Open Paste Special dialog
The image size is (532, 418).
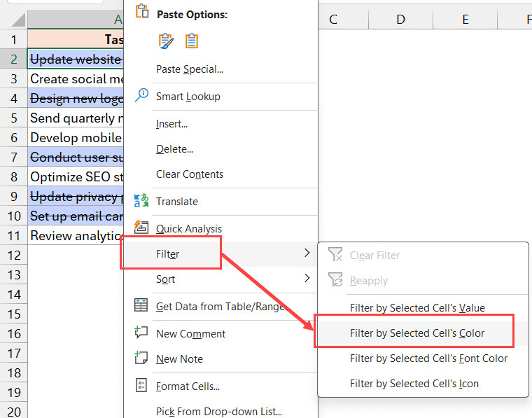click(x=189, y=69)
